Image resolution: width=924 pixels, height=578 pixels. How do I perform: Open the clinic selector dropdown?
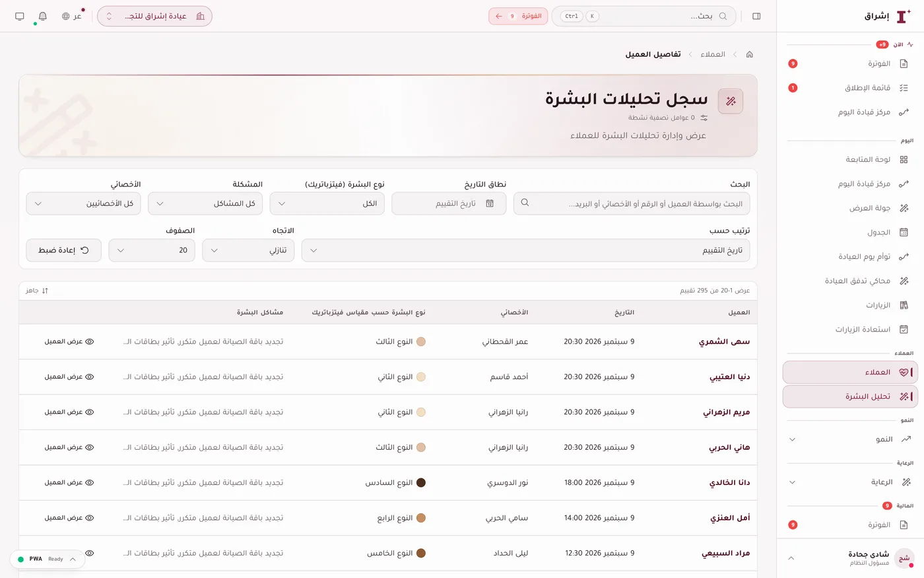point(154,16)
